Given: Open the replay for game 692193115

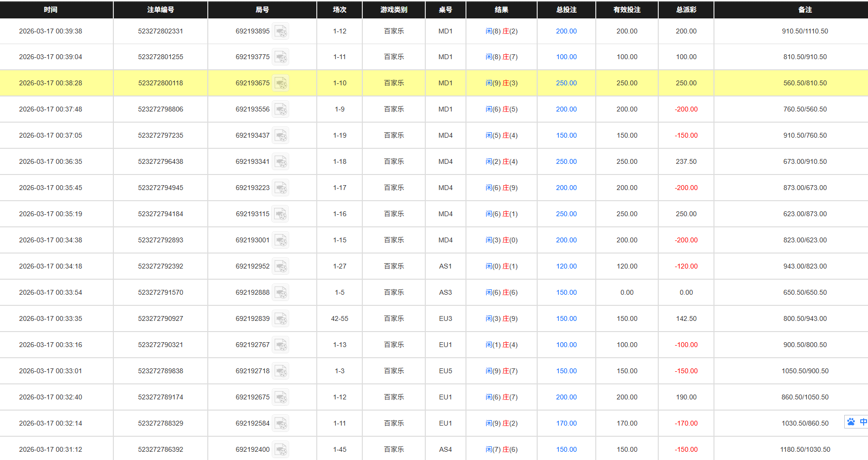Looking at the screenshot, I should point(281,214).
